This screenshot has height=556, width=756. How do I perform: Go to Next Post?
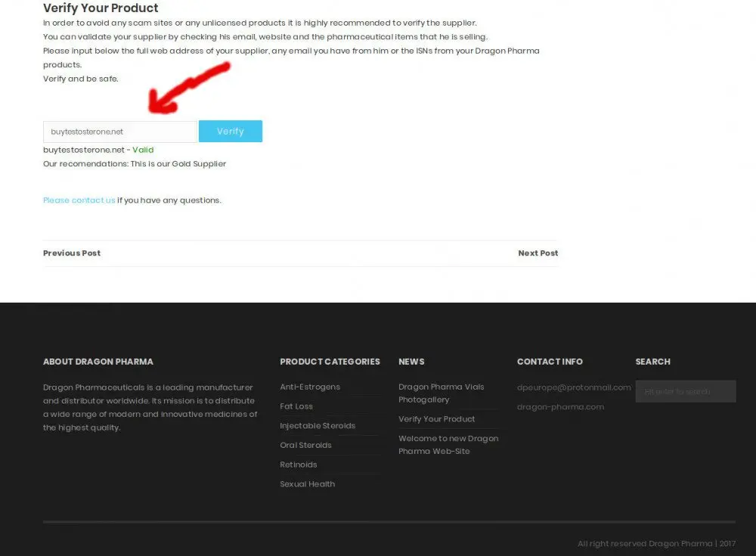tap(538, 253)
